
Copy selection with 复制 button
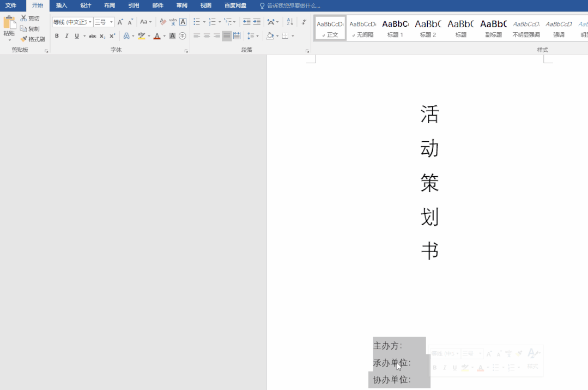point(30,28)
